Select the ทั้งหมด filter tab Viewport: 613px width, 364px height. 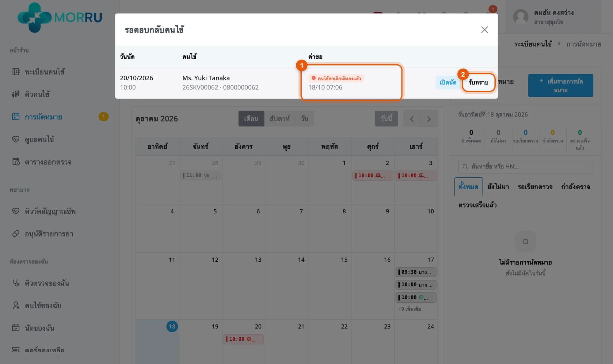click(x=468, y=187)
